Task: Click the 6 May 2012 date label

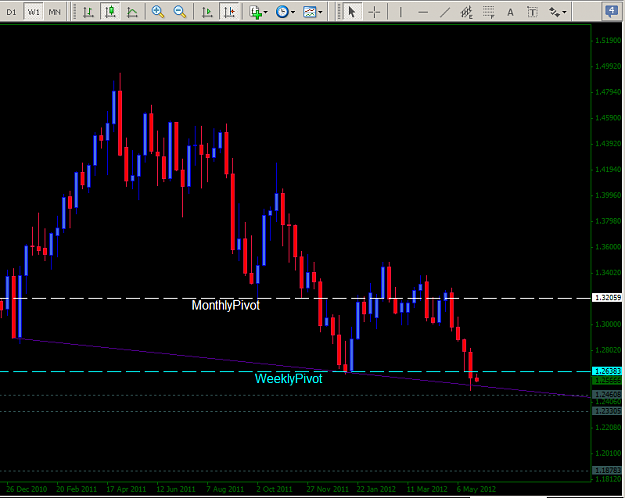Action: click(476, 489)
